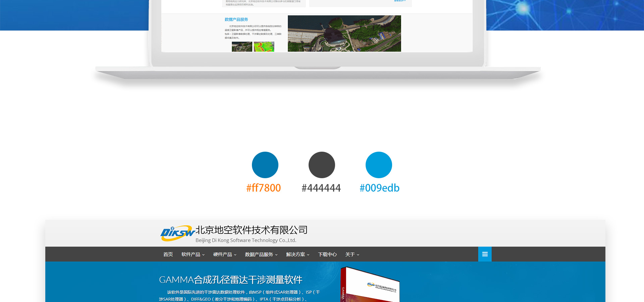Click the DiKSW company logo
Image resolution: width=644 pixels, height=302 pixels.
point(177,233)
